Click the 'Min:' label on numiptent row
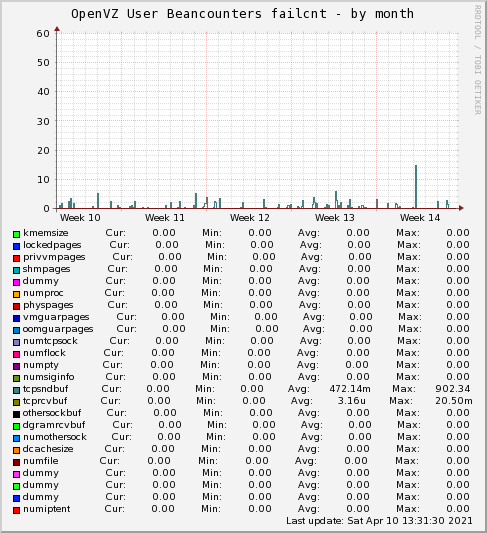This screenshot has height=533, width=487. pyautogui.click(x=211, y=509)
